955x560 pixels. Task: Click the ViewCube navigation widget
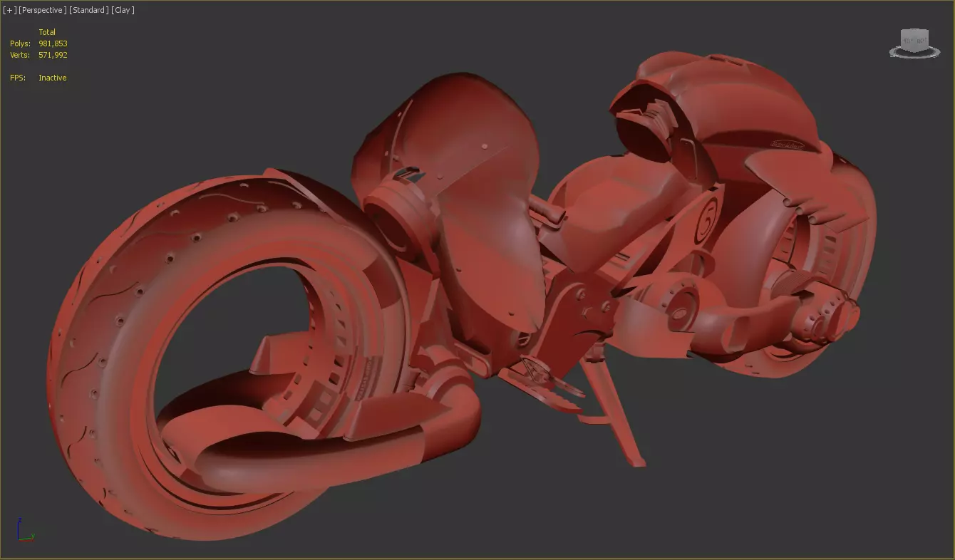point(914,43)
